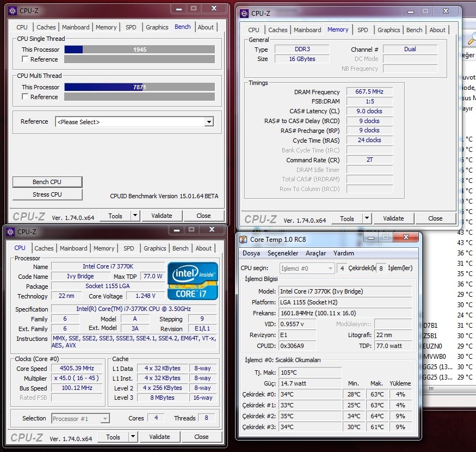Screen dimensions: 476x452
Task: Click the Command Rate value 2T
Action: [369, 160]
